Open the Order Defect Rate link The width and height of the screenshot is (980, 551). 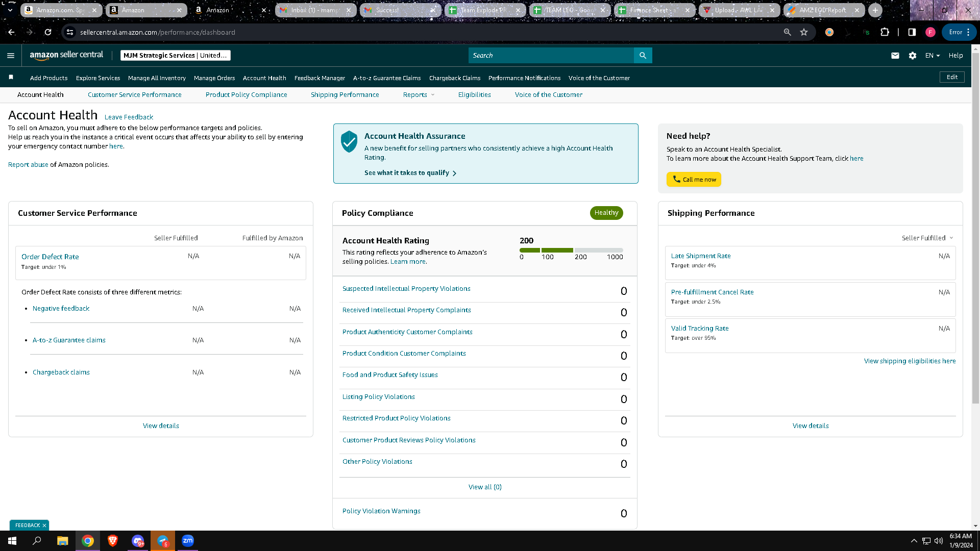[50, 257]
